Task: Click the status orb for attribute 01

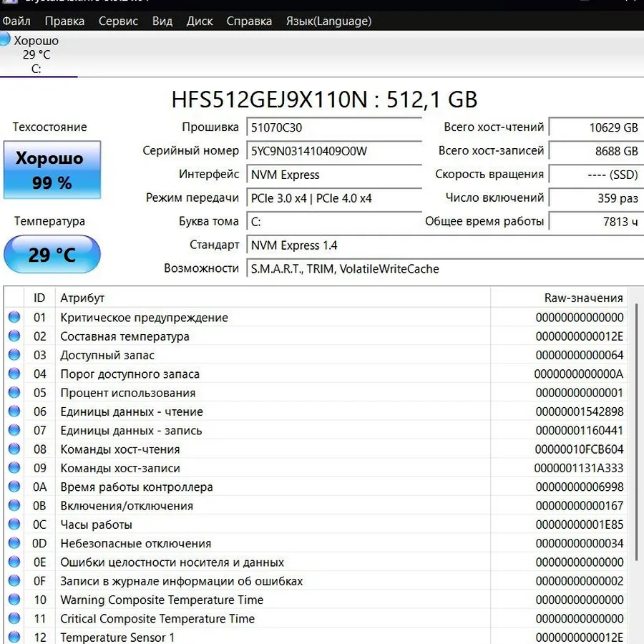Action: pos(14,317)
